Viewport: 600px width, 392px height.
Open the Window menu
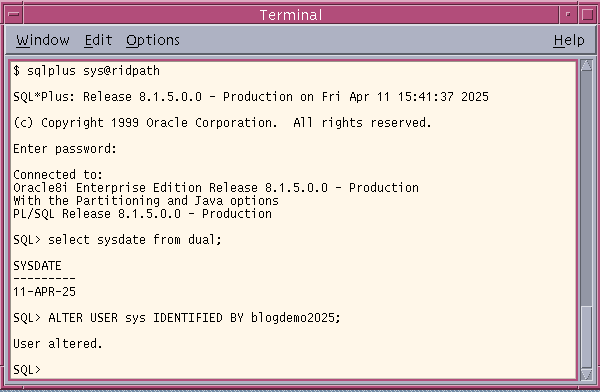pyautogui.click(x=43, y=40)
